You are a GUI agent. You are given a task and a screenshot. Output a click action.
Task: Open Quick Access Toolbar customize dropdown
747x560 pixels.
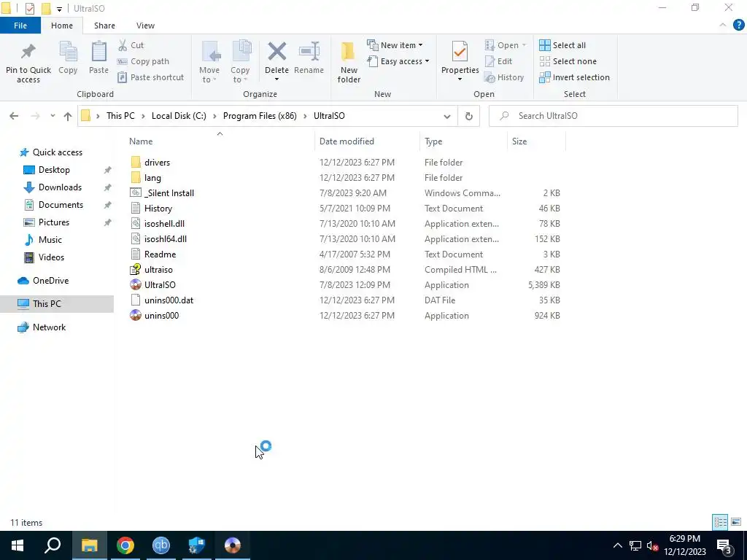[59, 9]
